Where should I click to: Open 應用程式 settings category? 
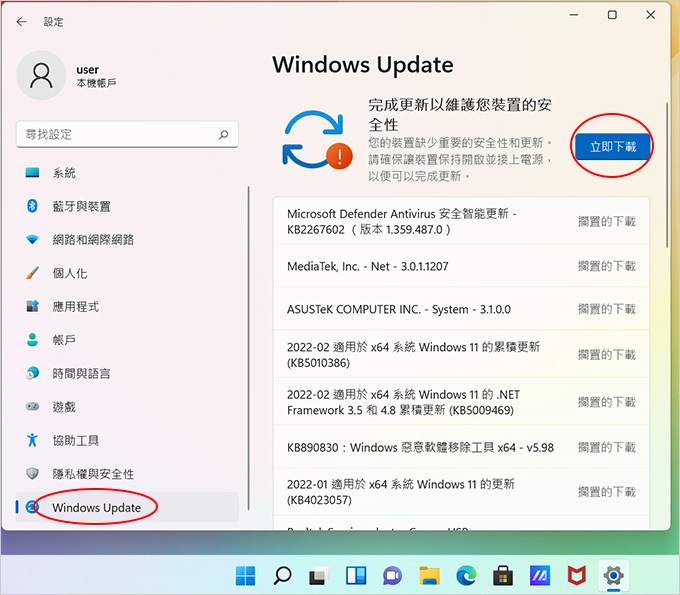coord(127,306)
